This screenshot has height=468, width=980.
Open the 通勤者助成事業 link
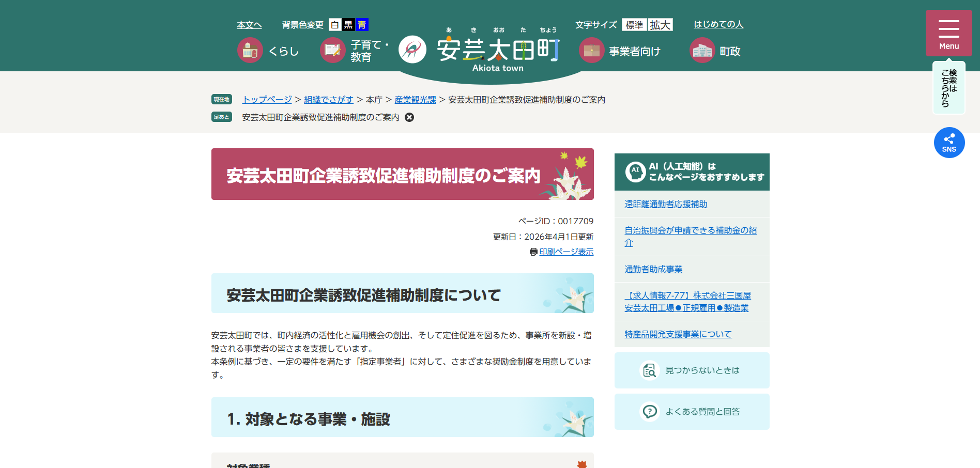click(653, 269)
